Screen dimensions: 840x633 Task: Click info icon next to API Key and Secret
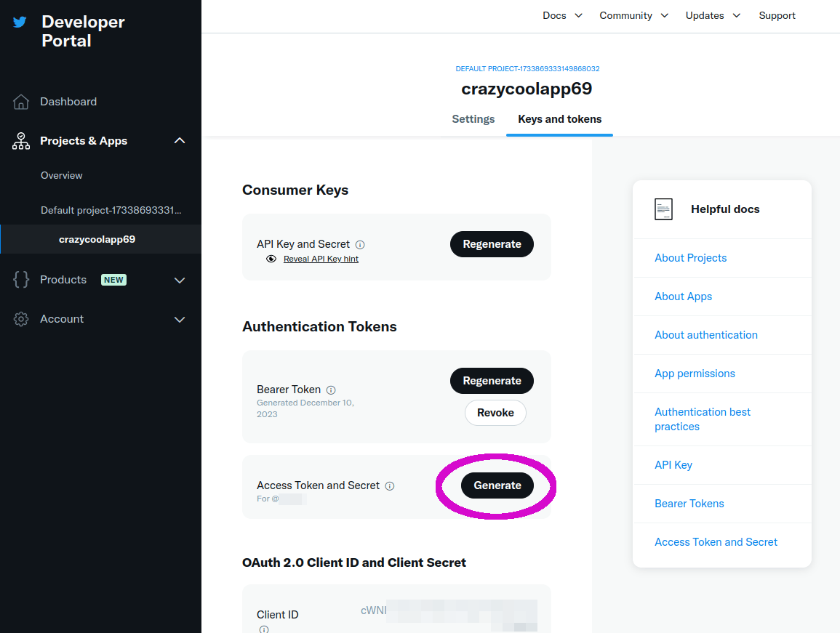click(360, 245)
